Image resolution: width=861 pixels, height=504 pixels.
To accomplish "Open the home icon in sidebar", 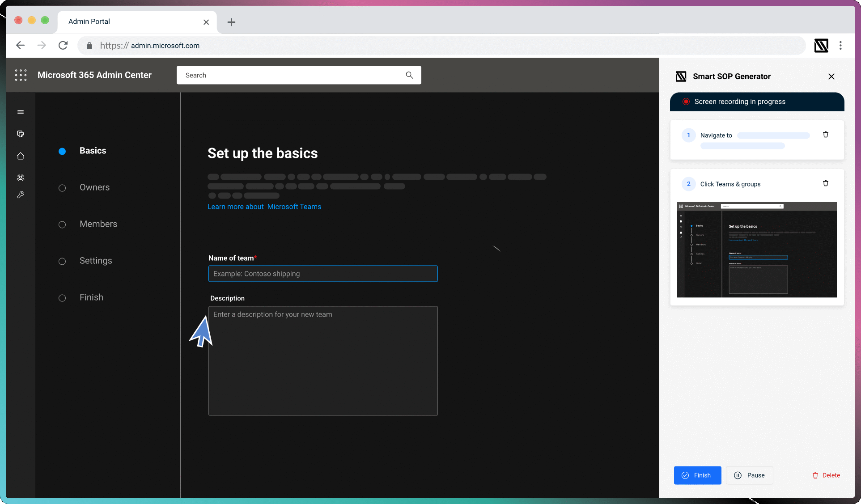I will click(21, 156).
